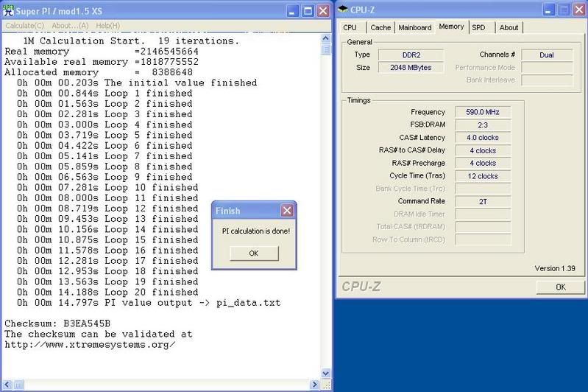588x392 pixels.
Task: Click the Frequency value 590.0 MHz
Action: pos(483,112)
